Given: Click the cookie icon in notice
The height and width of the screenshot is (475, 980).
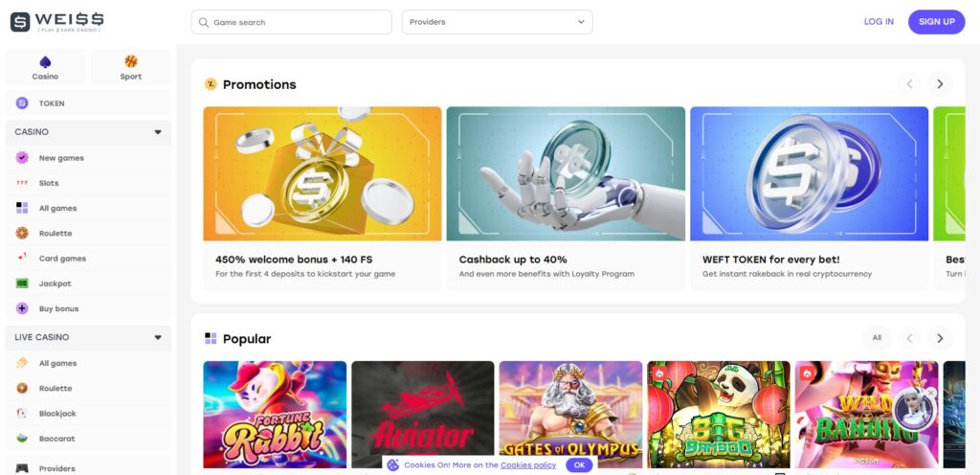Looking at the screenshot, I should [x=393, y=465].
